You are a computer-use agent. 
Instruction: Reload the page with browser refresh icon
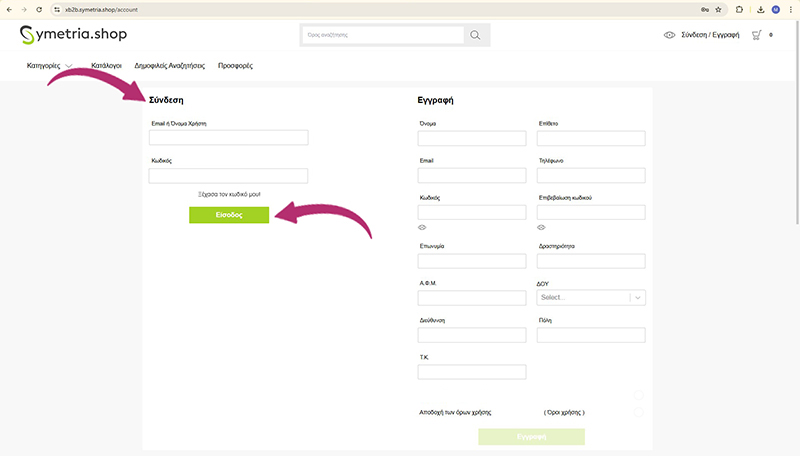click(x=39, y=9)
